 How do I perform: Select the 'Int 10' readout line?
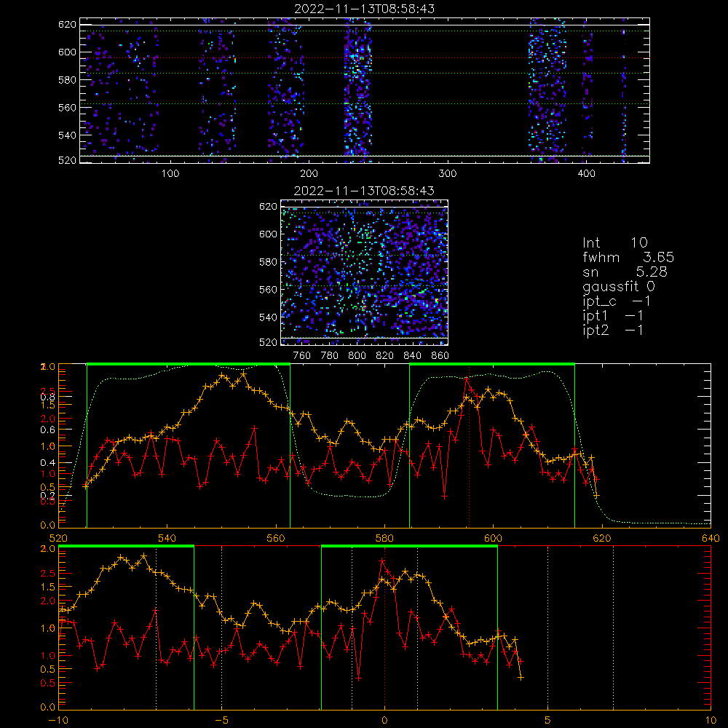[x=614, y=242]
